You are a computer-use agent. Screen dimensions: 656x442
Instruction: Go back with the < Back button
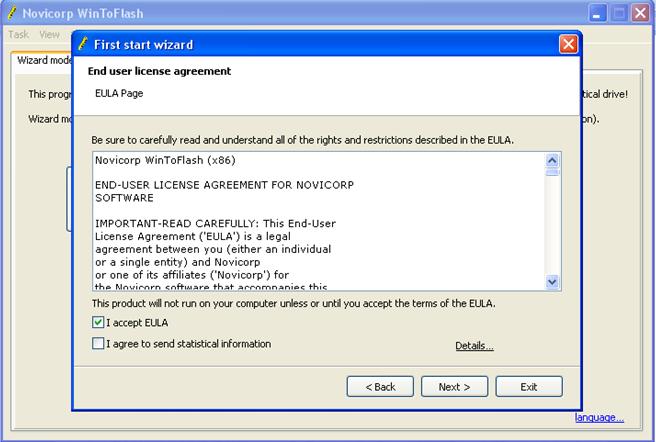click(380, 387)
